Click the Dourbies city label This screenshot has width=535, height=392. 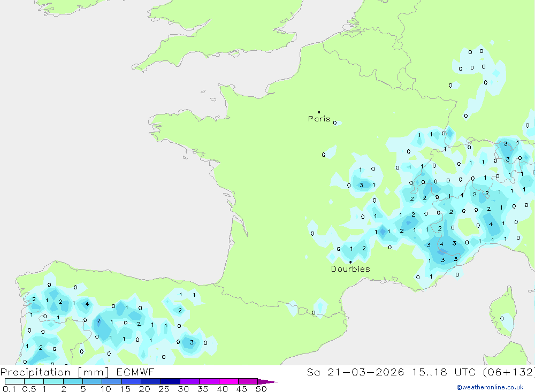point(350,269)
